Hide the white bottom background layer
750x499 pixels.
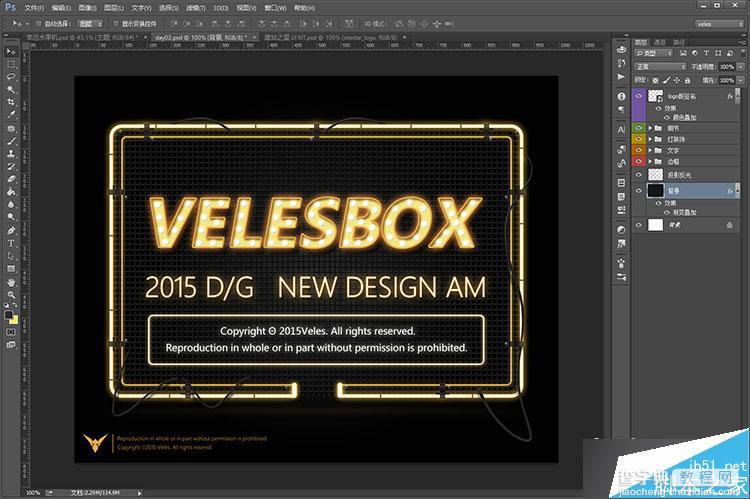coord(638,225)
